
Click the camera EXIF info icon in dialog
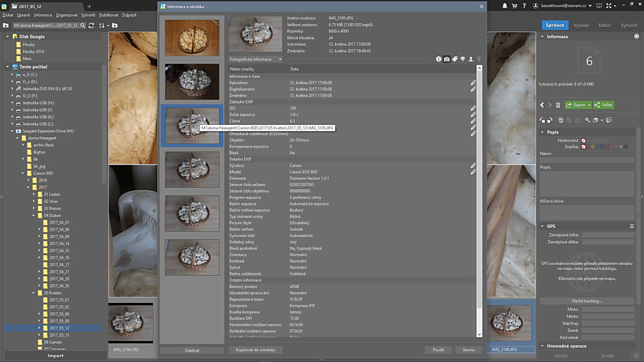(x=447, y=59)
